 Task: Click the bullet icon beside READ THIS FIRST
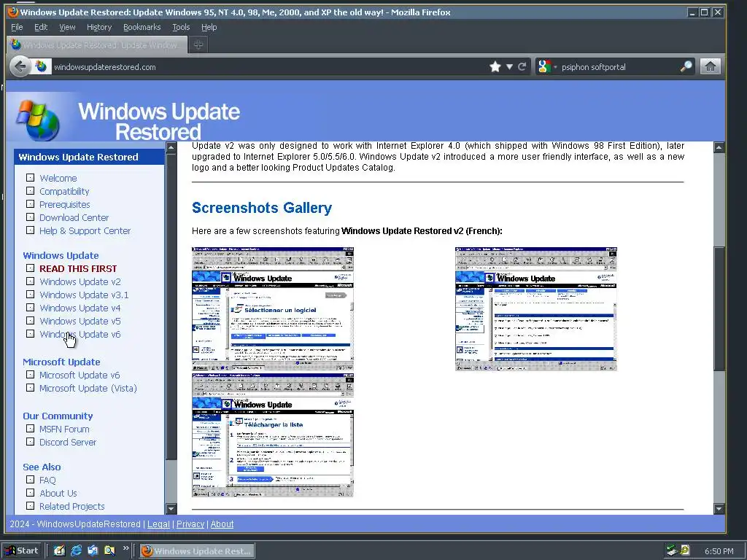tap(30, 268)
